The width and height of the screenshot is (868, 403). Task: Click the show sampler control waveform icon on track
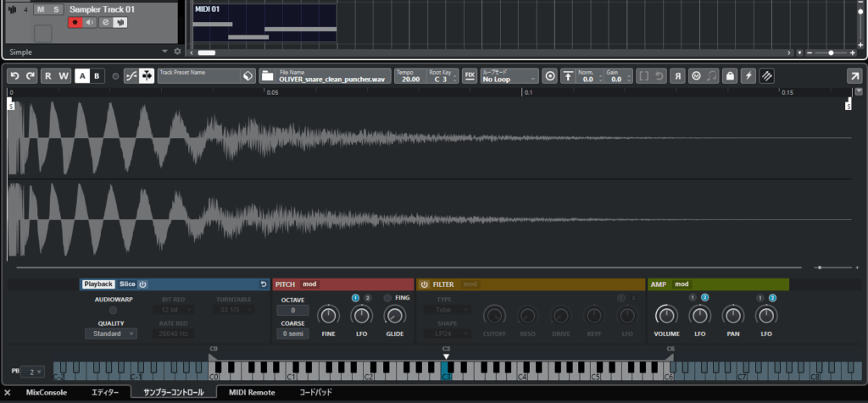pos(120,23)
